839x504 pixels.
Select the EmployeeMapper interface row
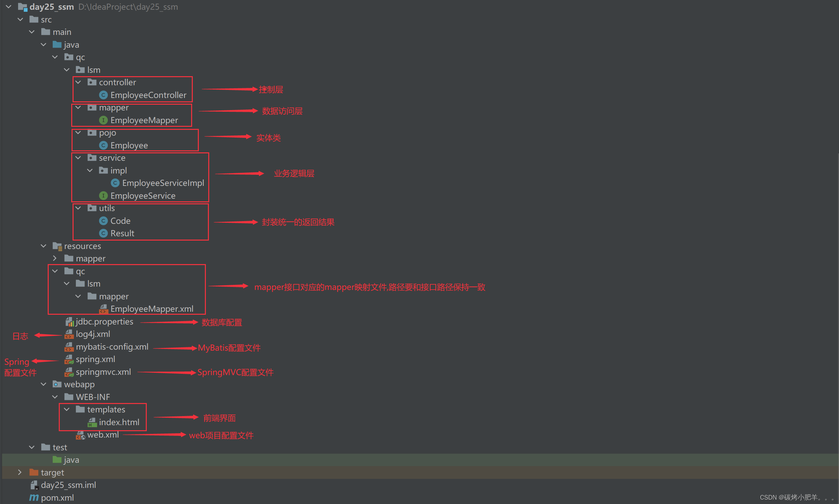(144, 120)
